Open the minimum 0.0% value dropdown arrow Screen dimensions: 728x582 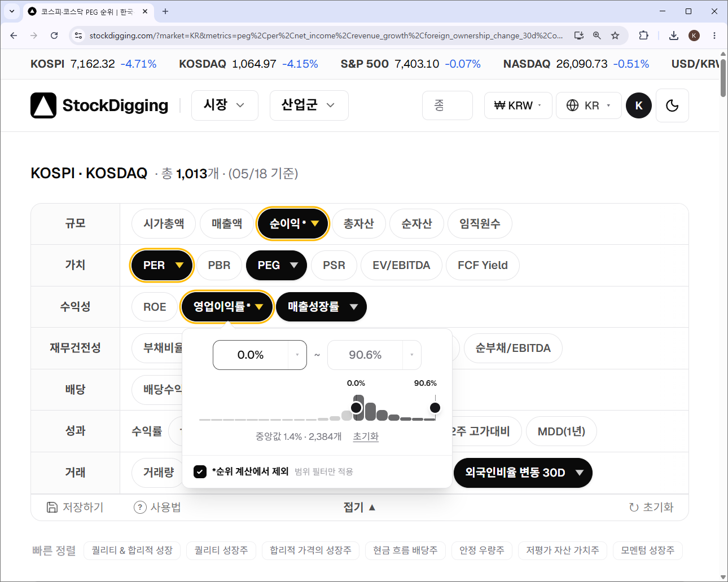pos(297,355)
